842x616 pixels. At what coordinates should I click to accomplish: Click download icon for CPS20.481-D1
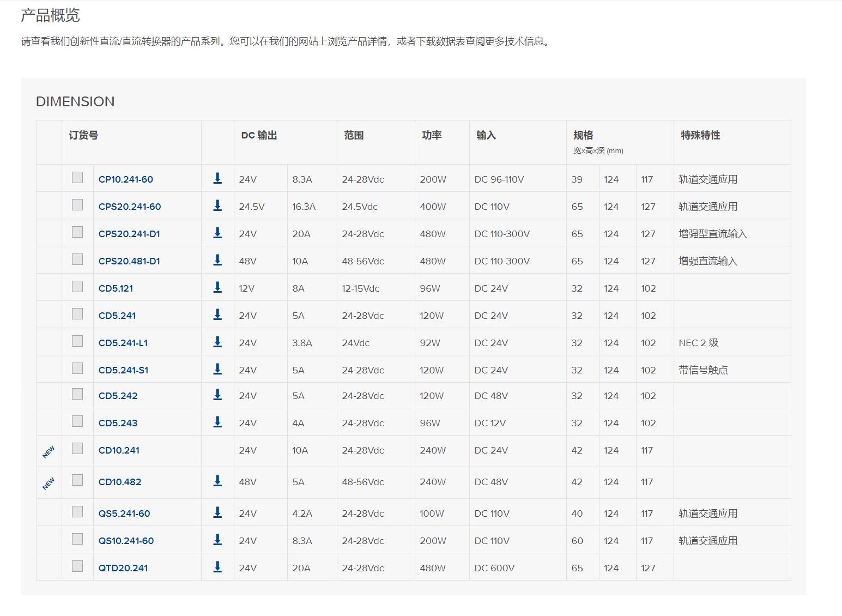217,260
